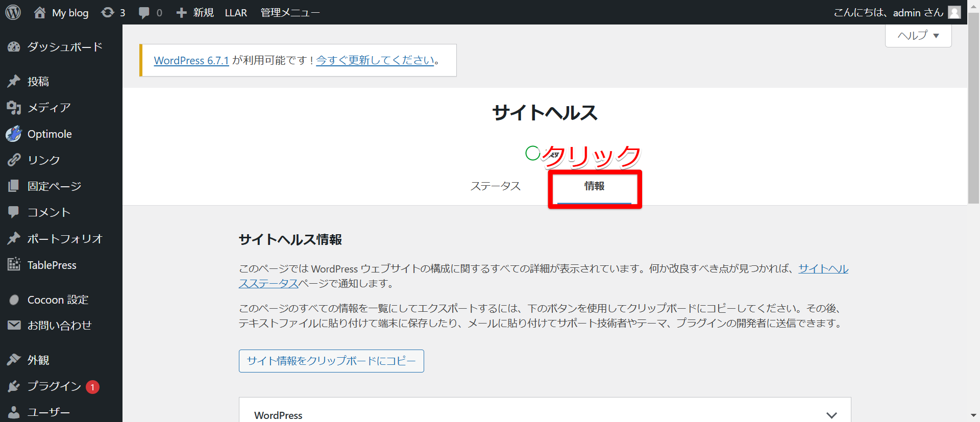Click the TablePress table icon
The width and height of the screenshot is (980, 422).
14,265
